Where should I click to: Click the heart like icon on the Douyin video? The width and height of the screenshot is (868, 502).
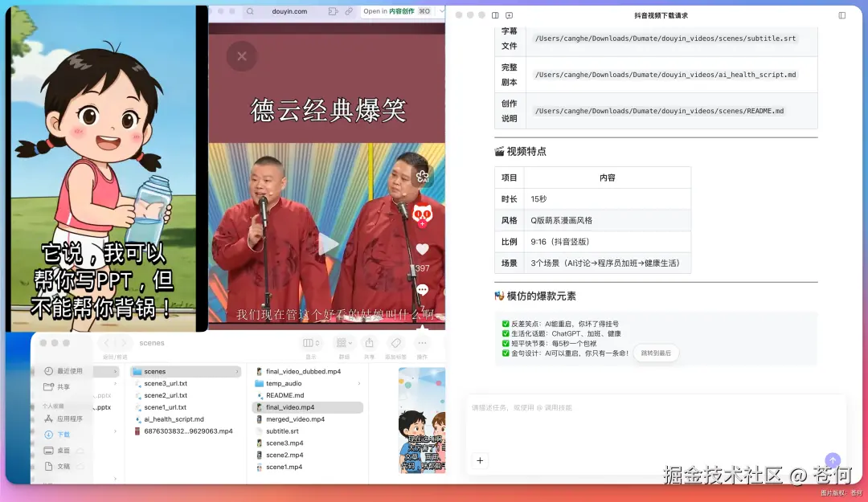[x=422, y=249]
